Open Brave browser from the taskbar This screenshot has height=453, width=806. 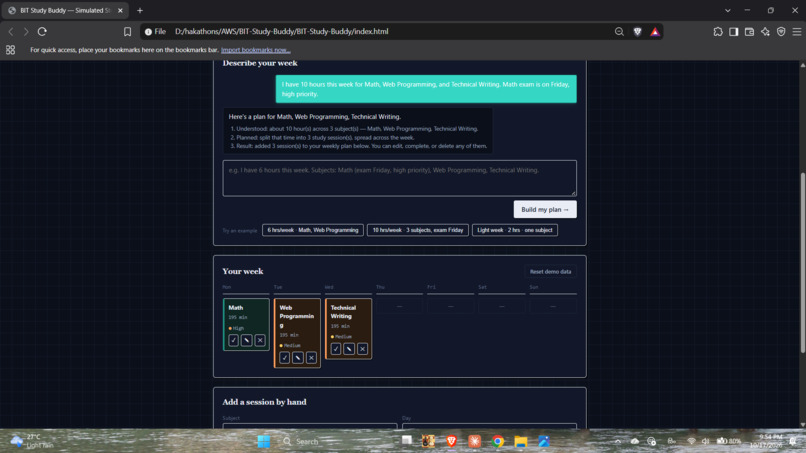click(x=451, y=441)
